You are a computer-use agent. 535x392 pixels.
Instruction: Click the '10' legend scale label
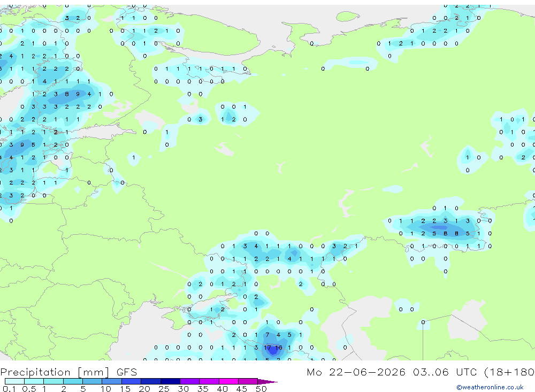click(106, 389)
